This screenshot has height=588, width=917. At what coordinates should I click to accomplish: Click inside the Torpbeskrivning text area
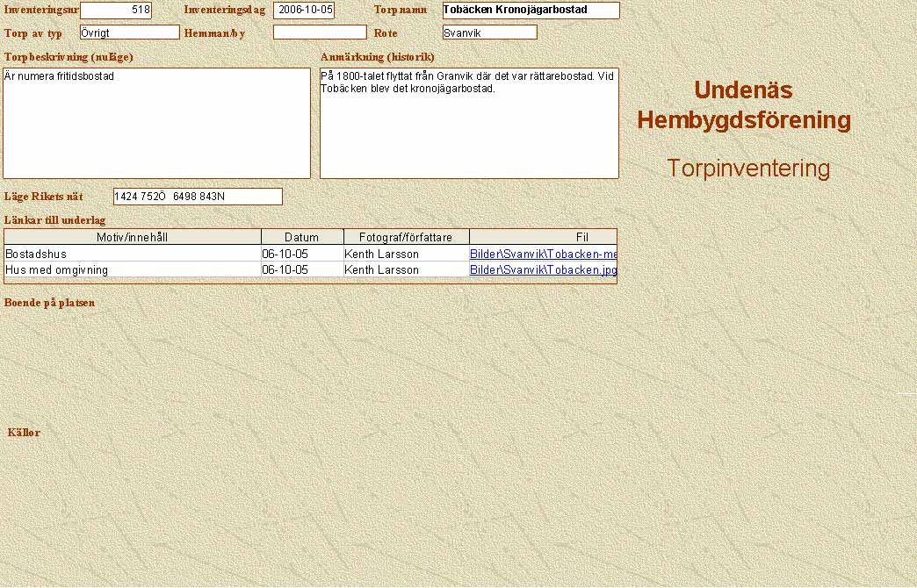pos(156,123)
